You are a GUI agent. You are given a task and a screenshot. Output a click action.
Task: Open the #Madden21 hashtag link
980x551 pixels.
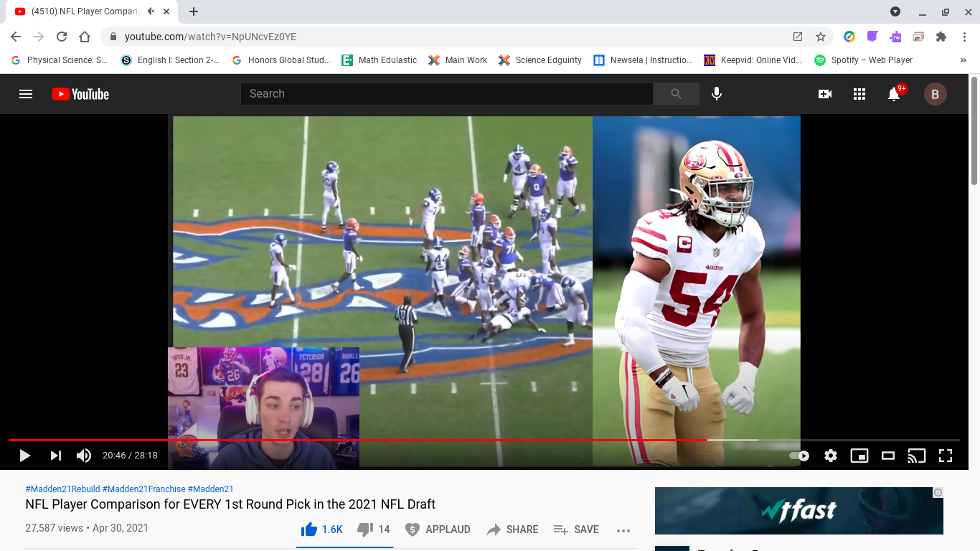point(211,489)
